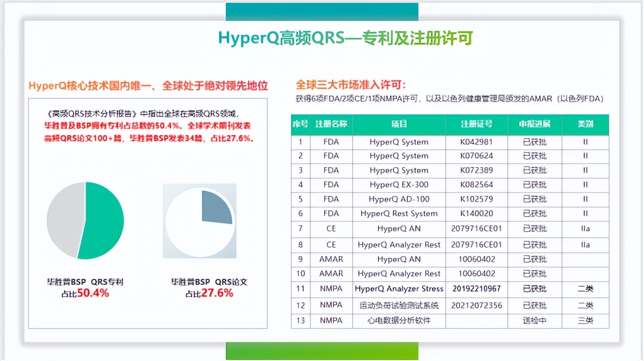Click HyperQ AN in the AMAR row 9
The height and width of the screenshot is (361, 644).
(x=399, y=259)
